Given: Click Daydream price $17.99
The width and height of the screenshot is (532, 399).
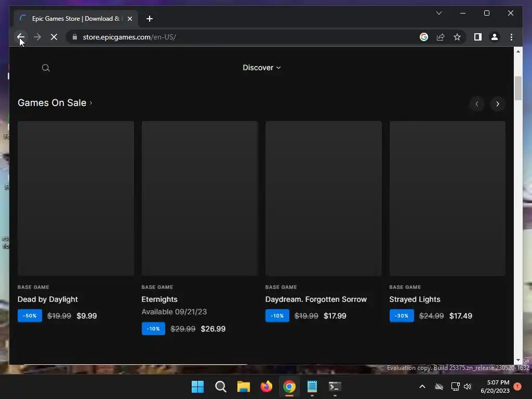Looking at the screenshot, I should pyautogui.click(x=335, y=316).
